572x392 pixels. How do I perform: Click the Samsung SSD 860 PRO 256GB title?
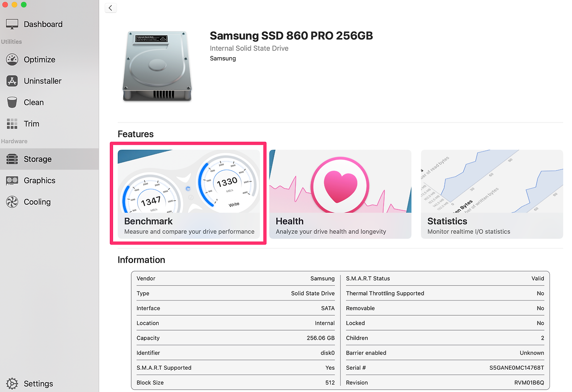[291, 36]
